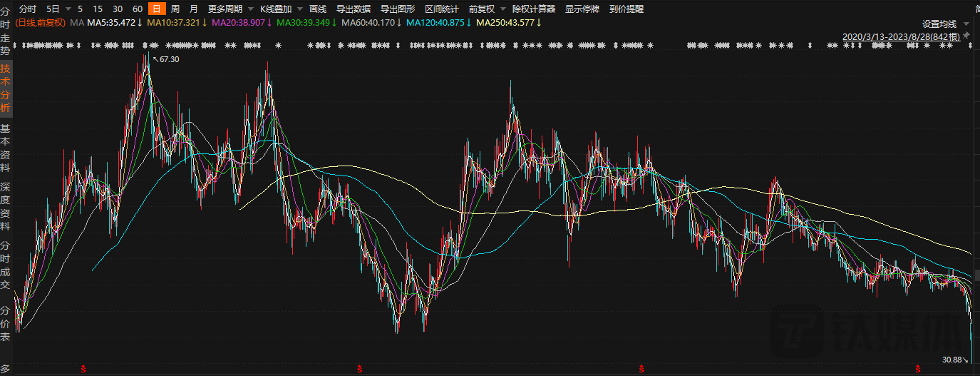Open the 除权计算器 tool
980x376 pixels.
pos(534,9)
